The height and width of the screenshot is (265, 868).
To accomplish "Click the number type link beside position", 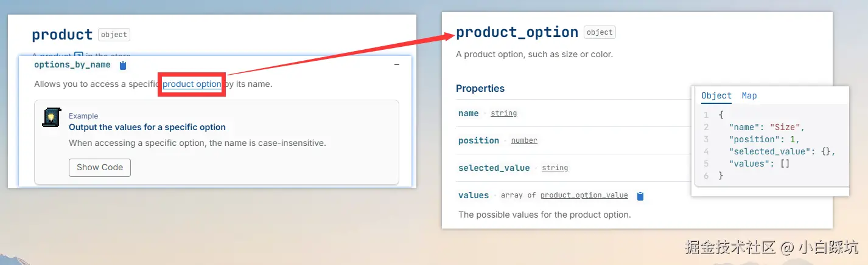I will point(524,140).
